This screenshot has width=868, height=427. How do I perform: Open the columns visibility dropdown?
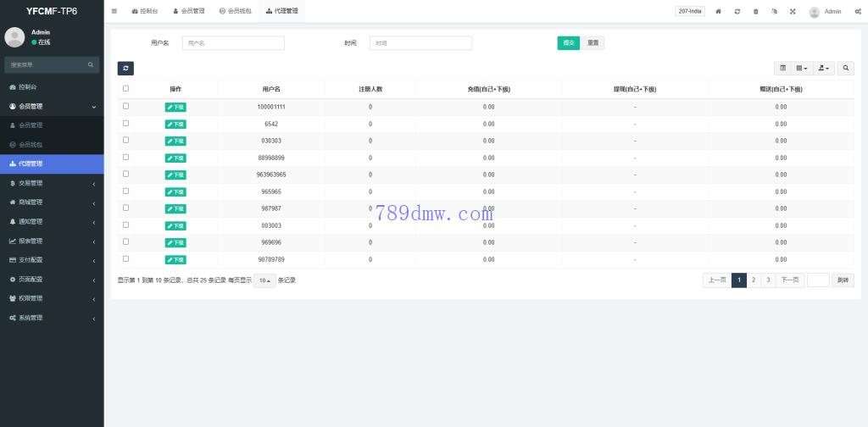802,68
